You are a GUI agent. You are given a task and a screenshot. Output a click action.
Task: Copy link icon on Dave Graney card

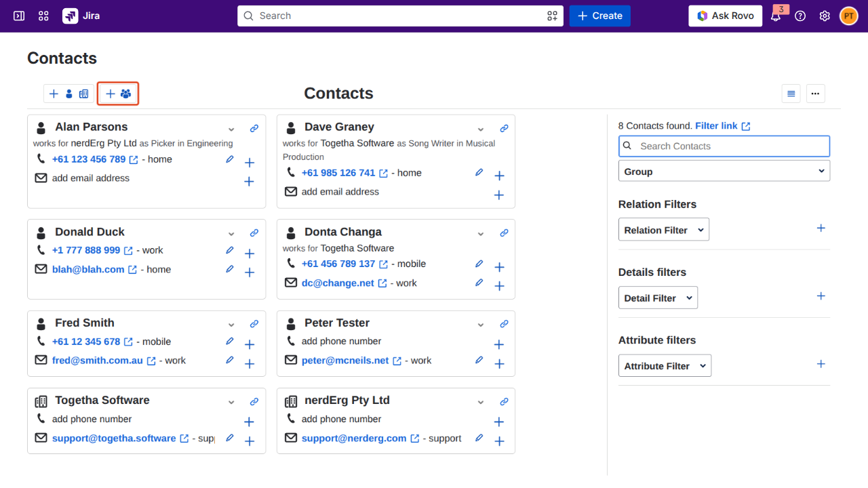pyautogui.click(x=504, y=128)
